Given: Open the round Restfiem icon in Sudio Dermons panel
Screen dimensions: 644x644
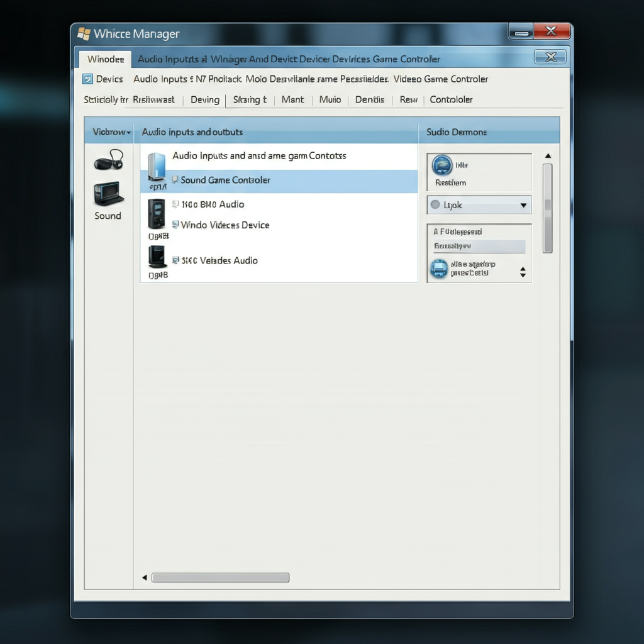Looking at the screenshot, I should [x=442, y=165].
